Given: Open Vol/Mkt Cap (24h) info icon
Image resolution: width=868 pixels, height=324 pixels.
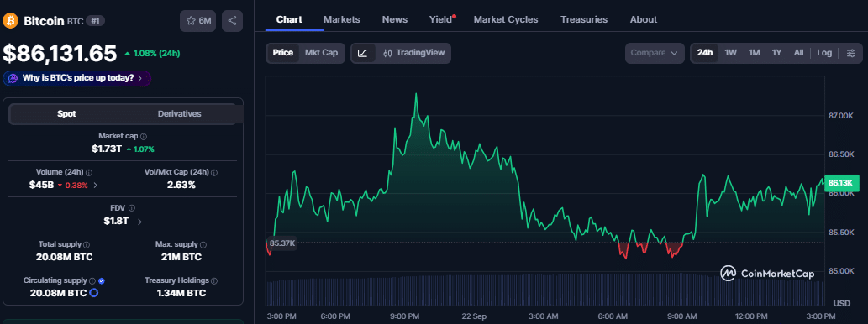Looking at the screenshot, I should coord(214,173).
